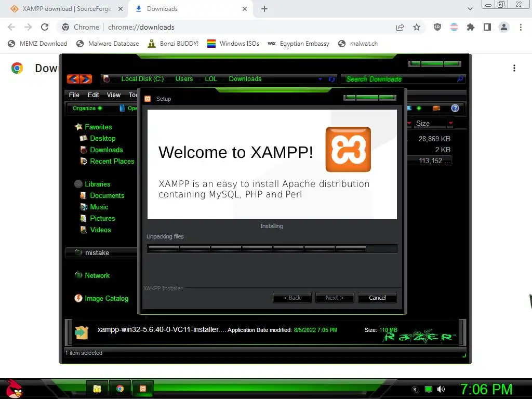Click the orange back arrow in Explorer
Screen dimensions: 532x399
(73, 79)
